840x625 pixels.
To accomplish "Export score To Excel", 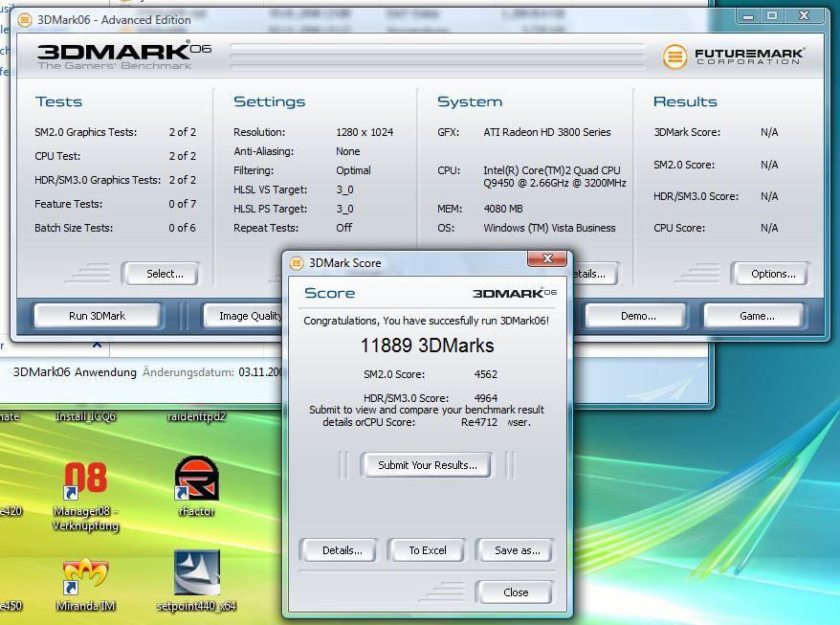I will point(427,550).
